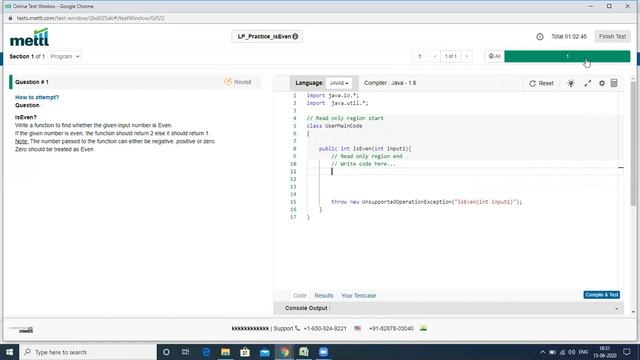Click ENG language indicator
The height and width of the screenshot is (360, 640).
pyautogui.click(x=584, y=352)
